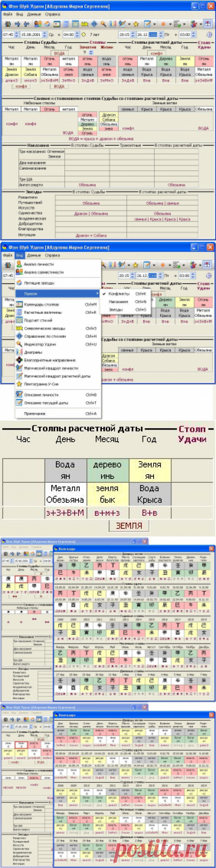Screen dimensions: 216x868
Task: Adjust the 04:00 spinner in the topmost window
Action: pyautogui.click(x=77, y=35)
